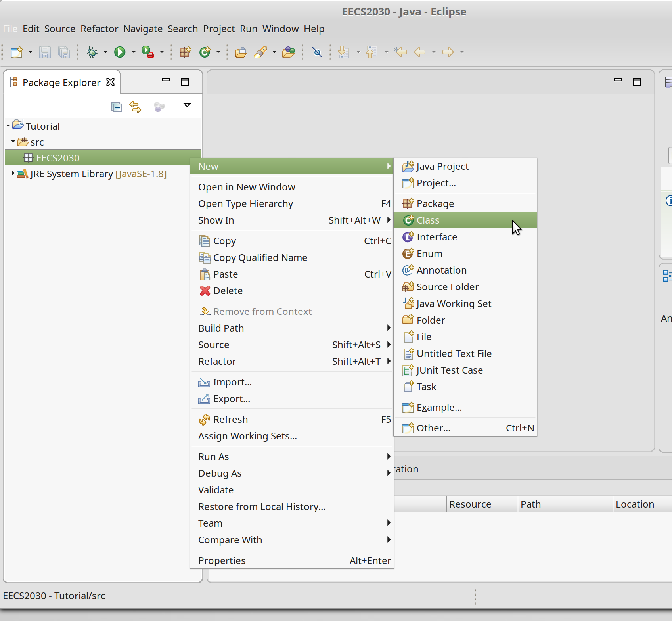672x621 pixels.
Task: Open Run As submenu
Action: tap(292, 456)
